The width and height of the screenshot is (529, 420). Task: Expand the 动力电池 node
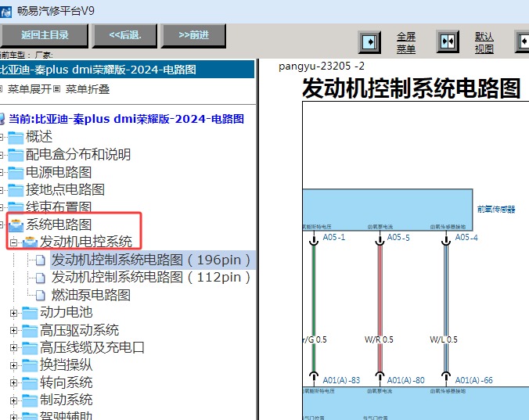13,313
